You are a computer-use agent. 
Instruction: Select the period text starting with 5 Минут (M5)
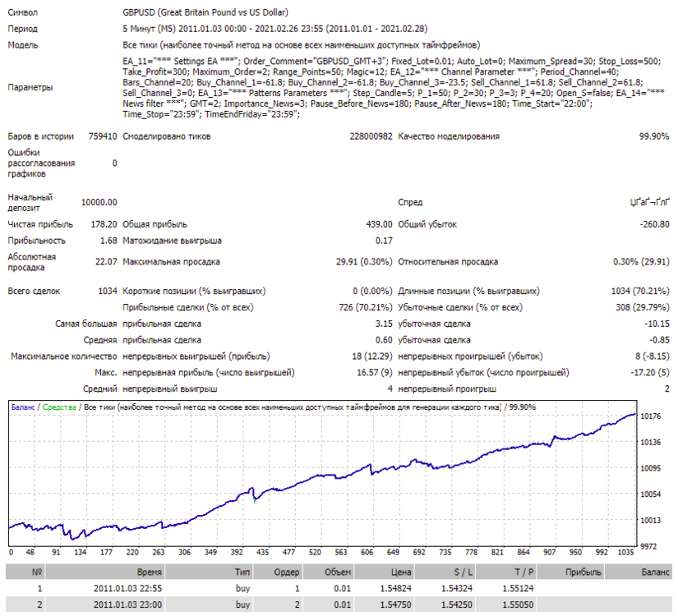[275, 29]
